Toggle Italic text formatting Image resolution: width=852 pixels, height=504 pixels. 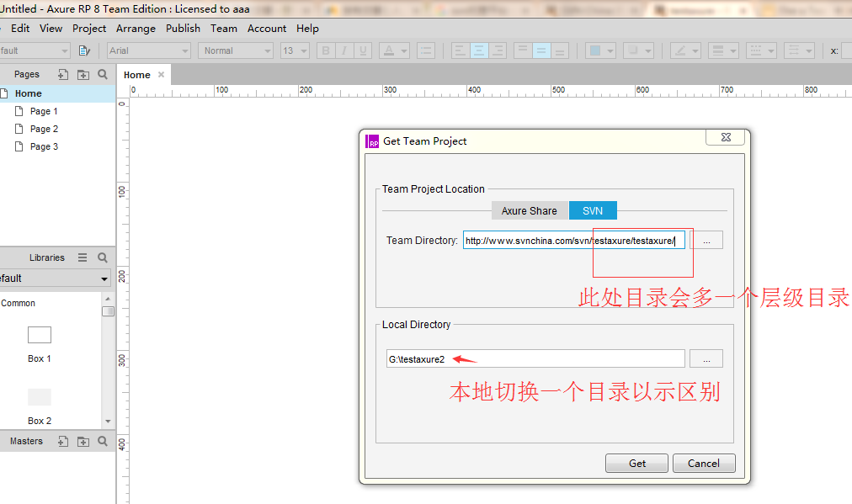click(344, 50)
